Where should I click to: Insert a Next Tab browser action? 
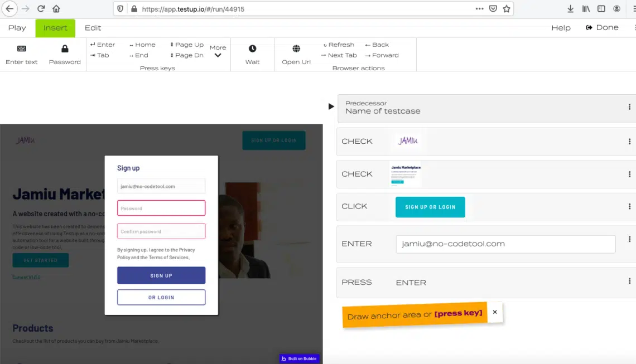point(339,55)
